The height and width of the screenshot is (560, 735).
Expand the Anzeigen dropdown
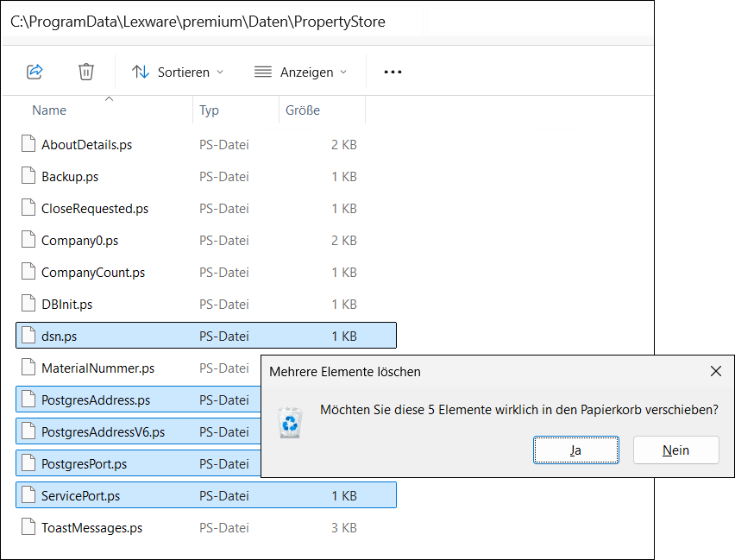300,72
